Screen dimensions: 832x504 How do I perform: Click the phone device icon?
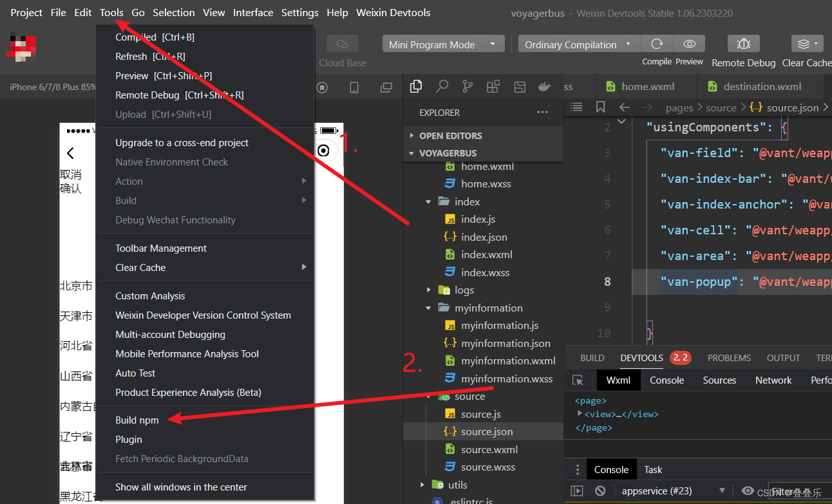click(354, 87)
